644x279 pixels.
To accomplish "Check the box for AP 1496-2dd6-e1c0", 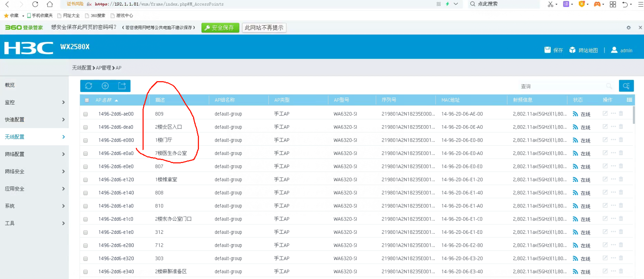I will [x=85, y=219].
